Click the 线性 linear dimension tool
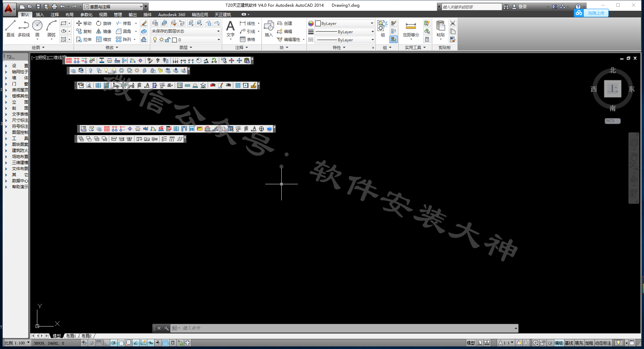Screen dimensions: 644x349 [x=248, y=23]
